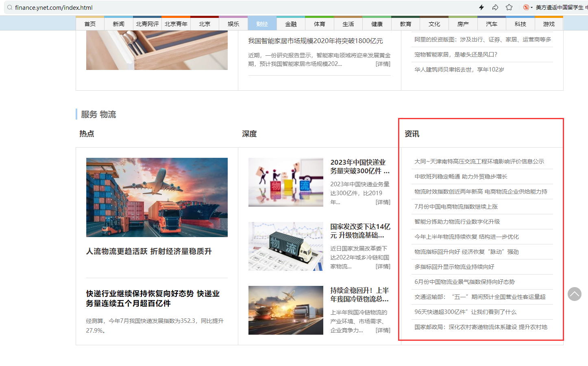Open 大同~天津南特高压交流工程 news link
The height and width of the screenshot is (366, 588).
click(x=479, y=161)
